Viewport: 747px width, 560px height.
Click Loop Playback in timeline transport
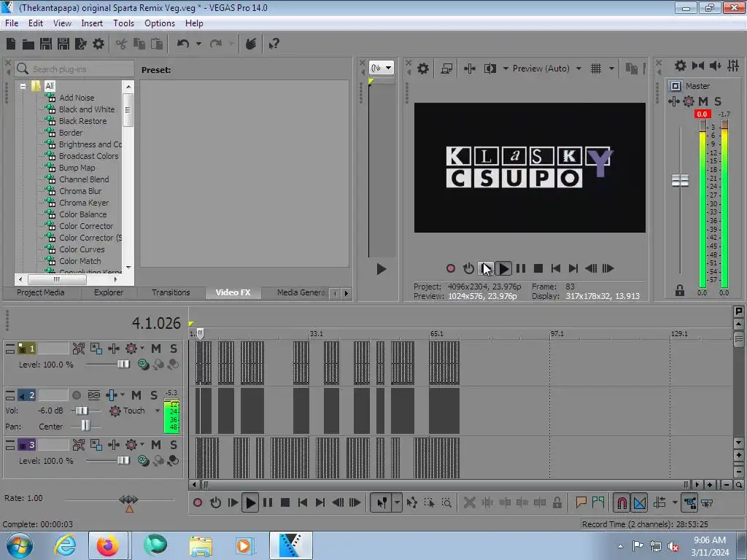pos(215,502)
